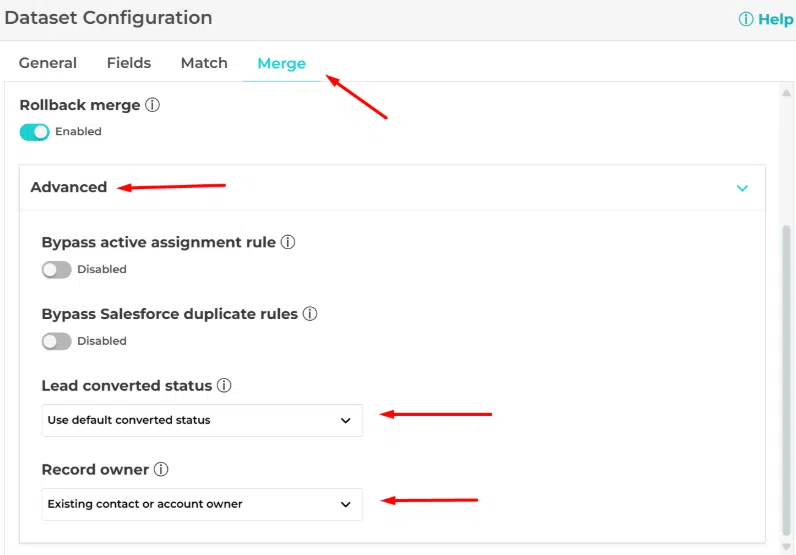Turn on Bypass Salesforce duplicate rules switch

57,342
